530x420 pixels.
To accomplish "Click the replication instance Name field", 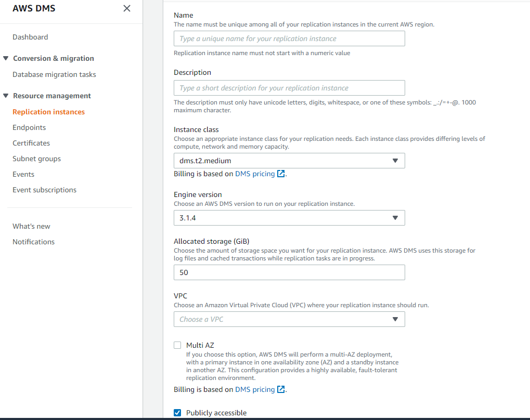I will (x=289, y=38).
